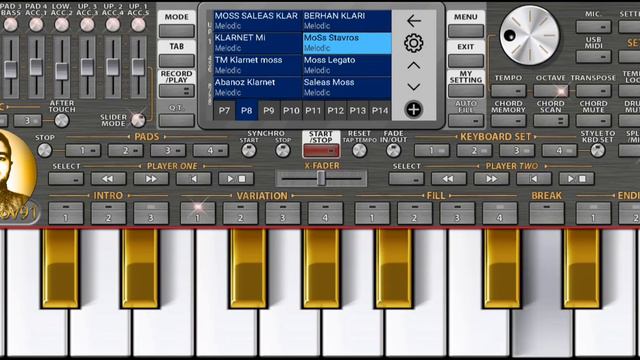
Task: Click the pads STOP knob button
Action: (44, 150)
